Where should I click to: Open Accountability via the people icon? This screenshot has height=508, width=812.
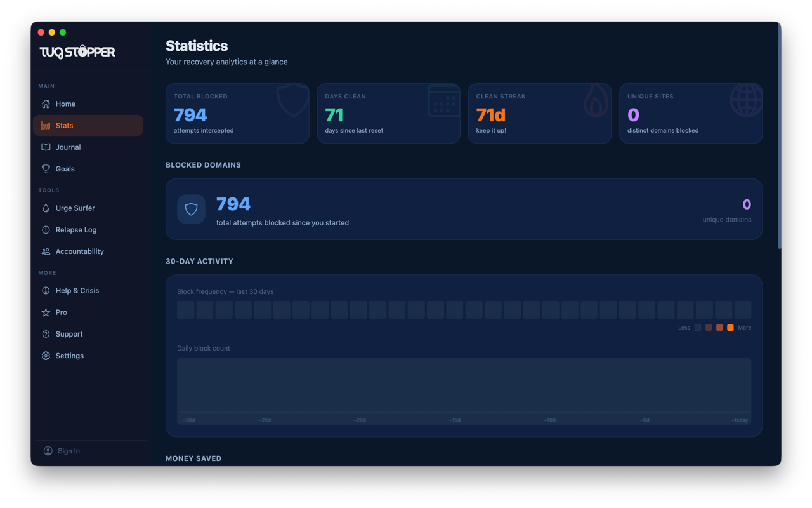pos(46,251)
